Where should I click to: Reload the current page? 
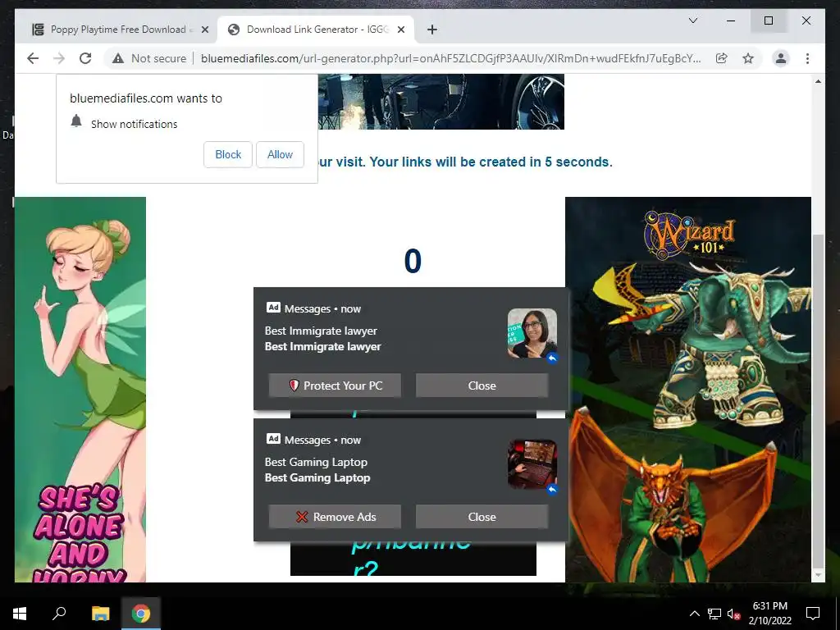pos(85,58)
